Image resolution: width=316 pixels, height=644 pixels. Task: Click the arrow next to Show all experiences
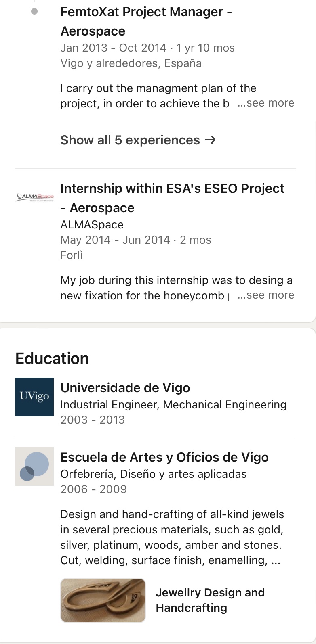[x=210, y=140]
